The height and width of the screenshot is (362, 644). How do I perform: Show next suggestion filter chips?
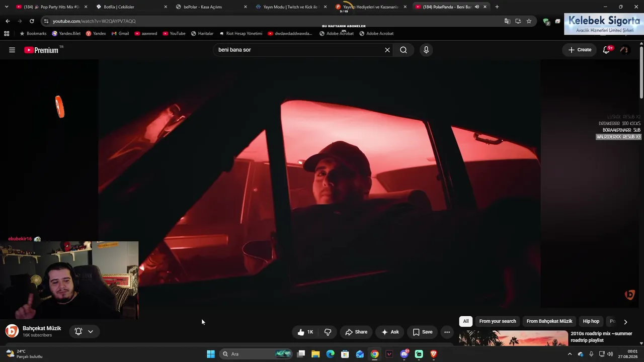click(625, 322)
